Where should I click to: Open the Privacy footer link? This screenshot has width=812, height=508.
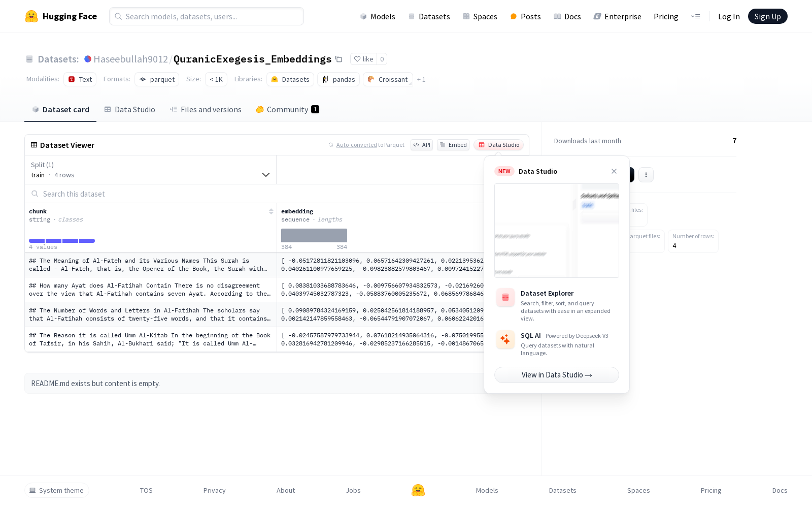coord(214,490)
